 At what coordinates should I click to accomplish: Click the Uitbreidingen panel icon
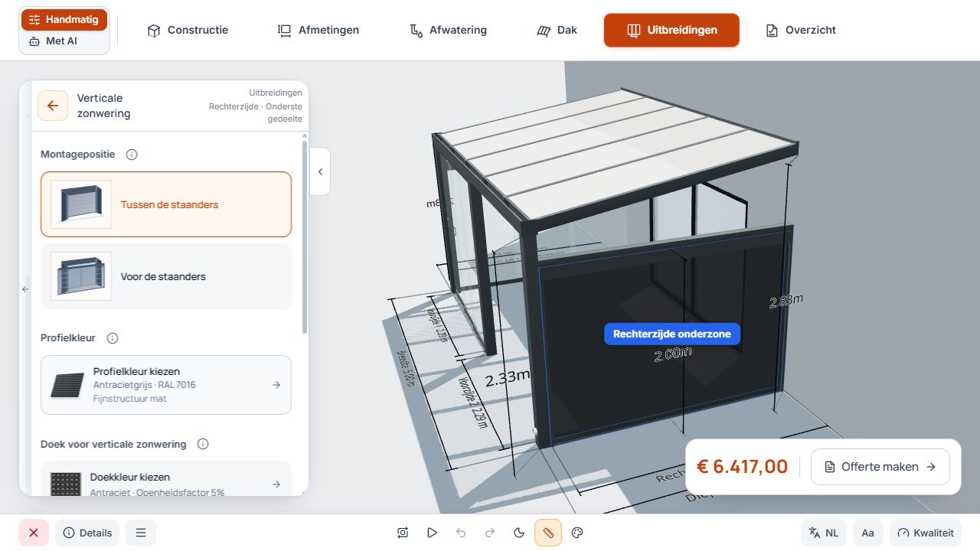coord(633,31)
